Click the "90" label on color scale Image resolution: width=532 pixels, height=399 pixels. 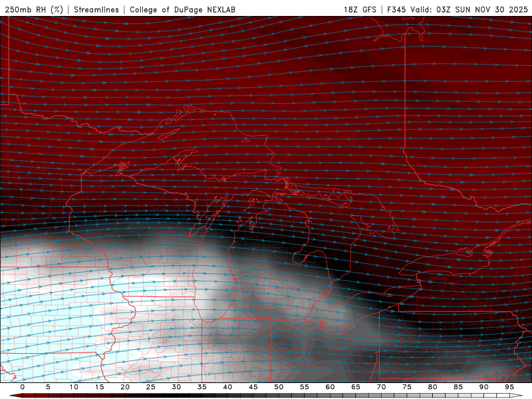(x=484, y=387)
